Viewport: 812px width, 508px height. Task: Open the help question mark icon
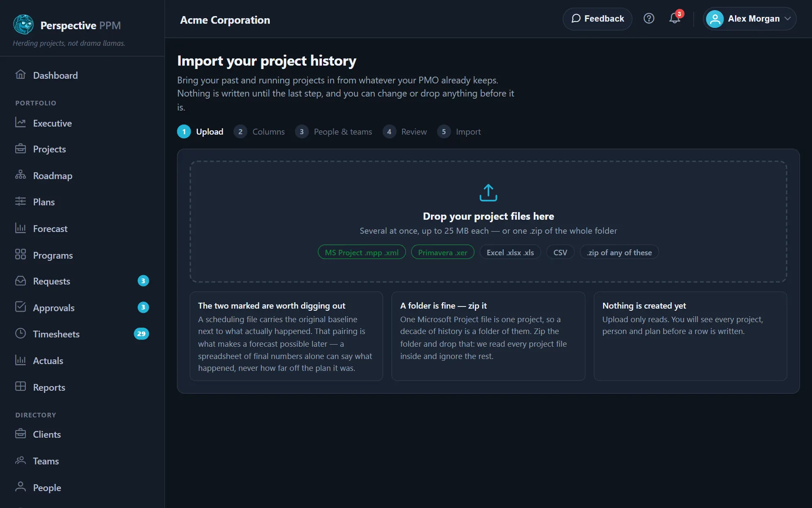[x=649, y=19]
